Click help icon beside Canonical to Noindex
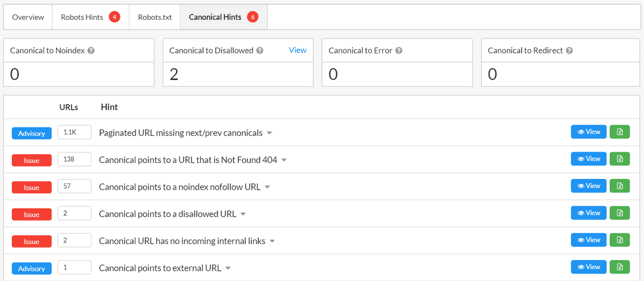This screenshot has height=281, width=644. 91,51
